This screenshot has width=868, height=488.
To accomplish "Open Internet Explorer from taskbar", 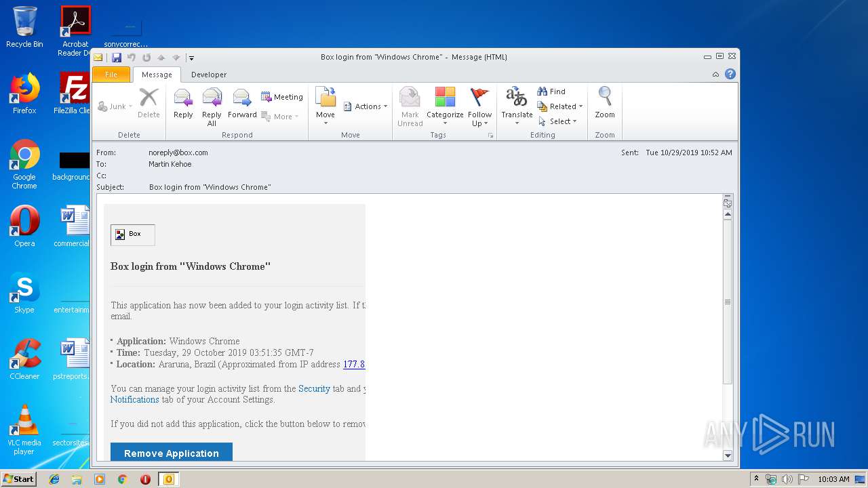I will [x=54, y=479].
